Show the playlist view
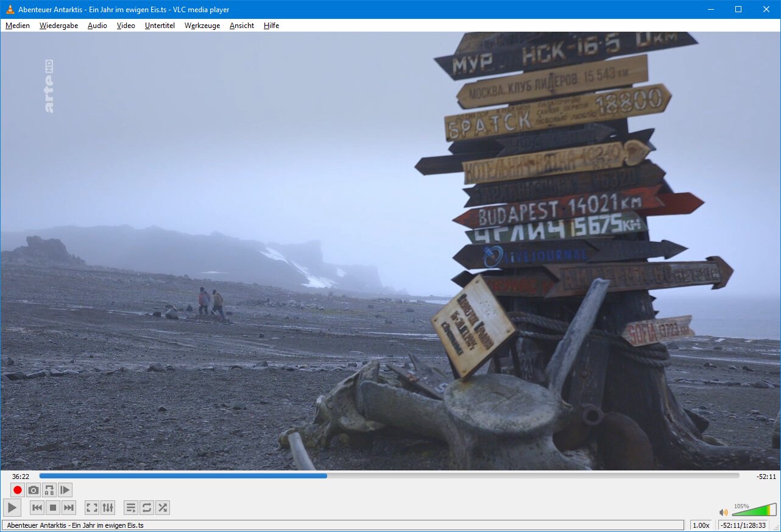 130,508
